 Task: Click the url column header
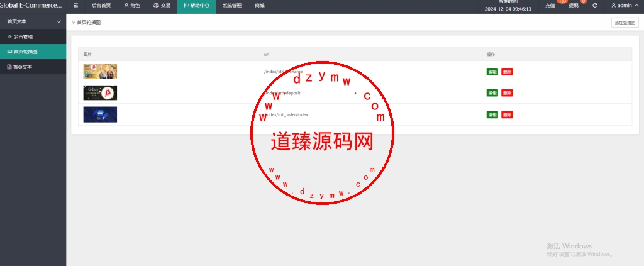pyautogui.click(x=267, y=54)
